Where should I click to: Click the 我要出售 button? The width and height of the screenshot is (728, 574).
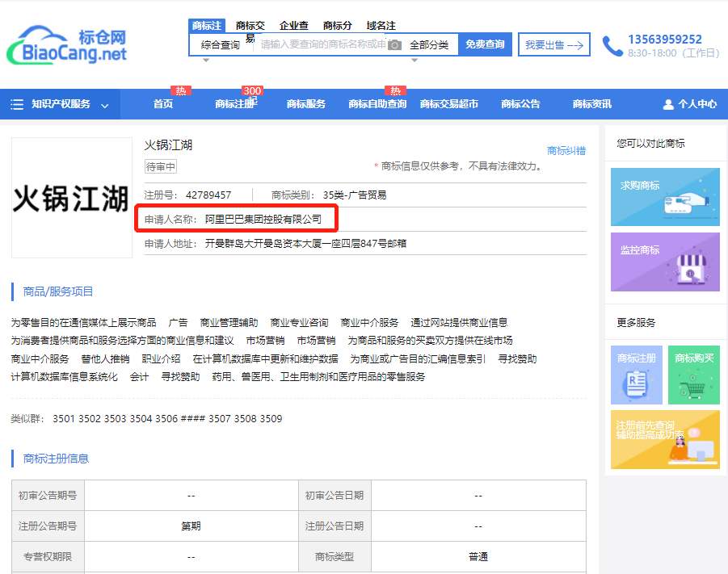click(x=554, y=44)
